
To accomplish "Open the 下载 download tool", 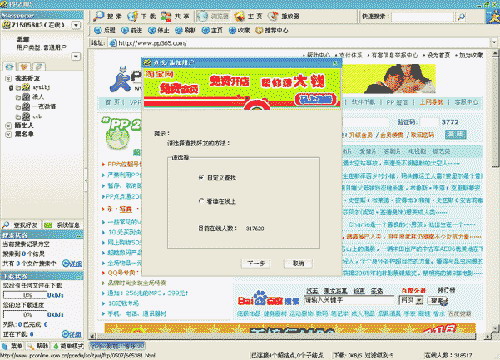I will tap(142, 16).
